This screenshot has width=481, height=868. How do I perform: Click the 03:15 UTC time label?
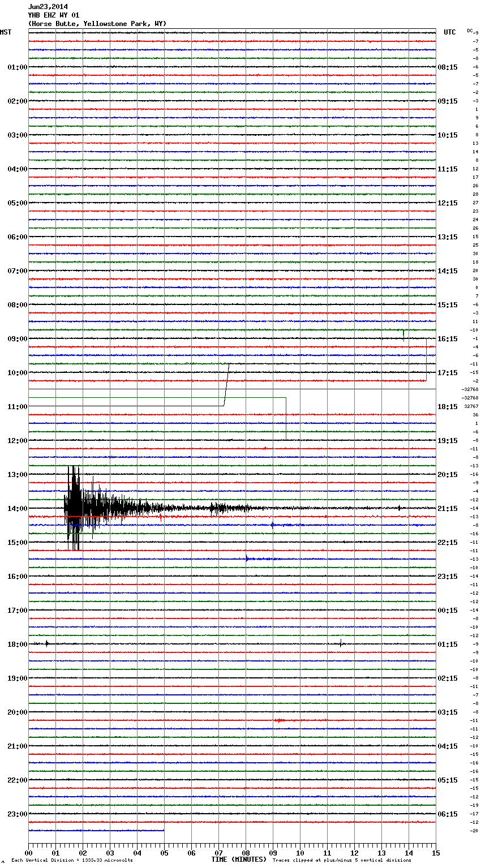click(448, 712)
